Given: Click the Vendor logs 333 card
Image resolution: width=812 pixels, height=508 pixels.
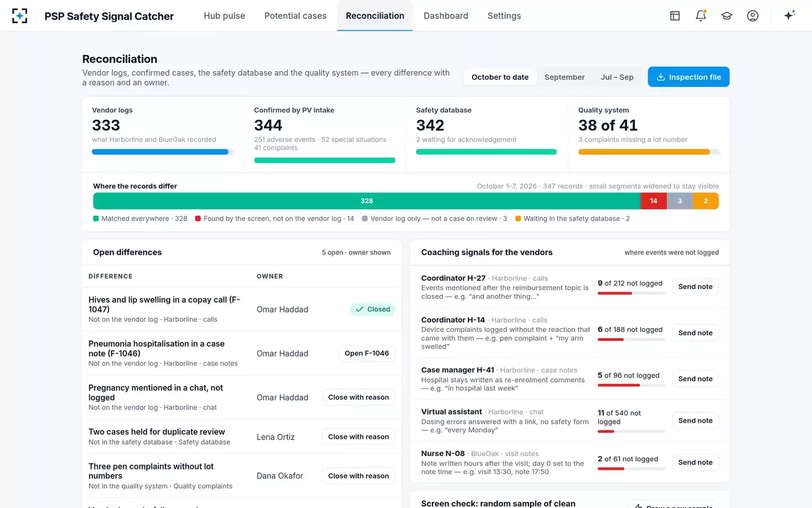Looking at the screenshot, I should click(x=163, y=134).
